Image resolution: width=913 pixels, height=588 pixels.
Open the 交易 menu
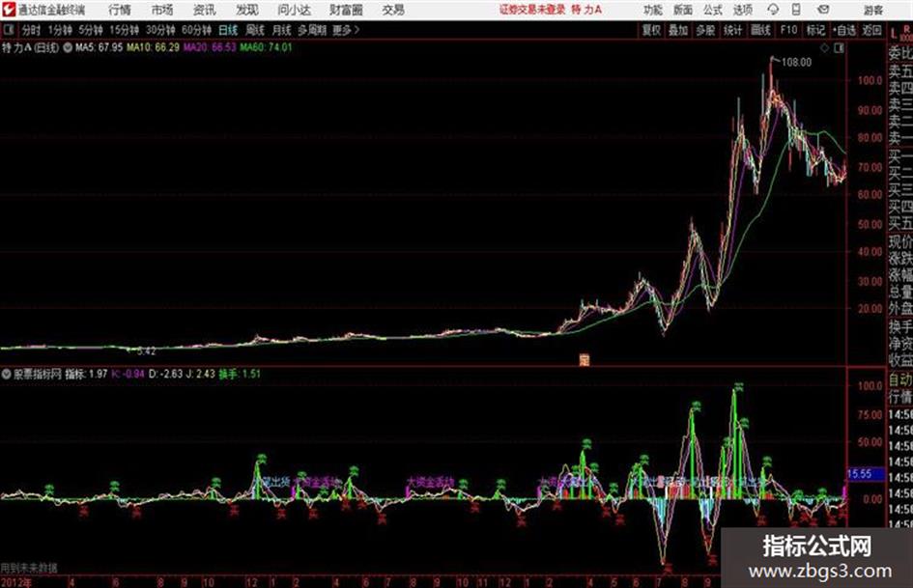click(393, 10)
